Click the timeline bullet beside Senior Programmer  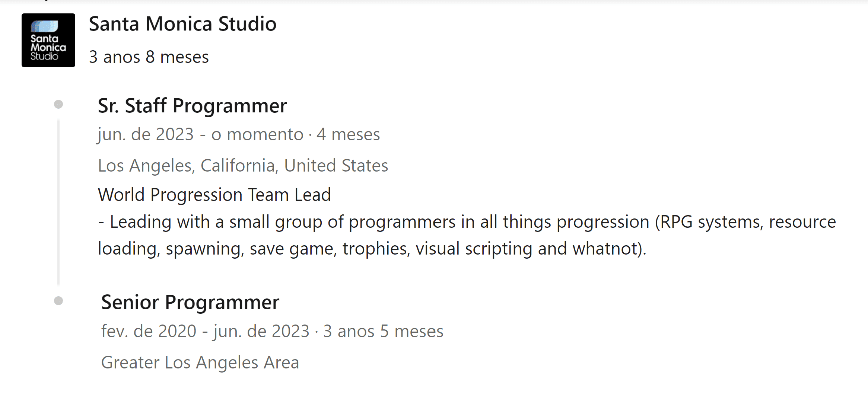point(58,301)
